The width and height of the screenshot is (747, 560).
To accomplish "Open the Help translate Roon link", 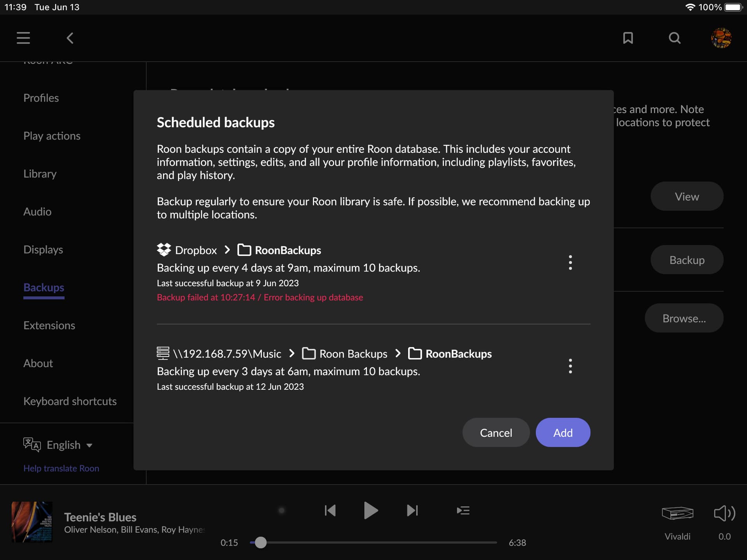I will 61,468.
